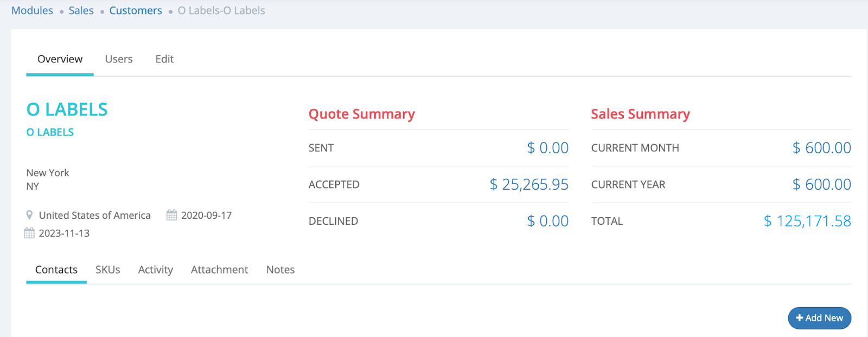Open Customers breadcrumb link
The image size is (868, 337).
[x=136, y=11]
